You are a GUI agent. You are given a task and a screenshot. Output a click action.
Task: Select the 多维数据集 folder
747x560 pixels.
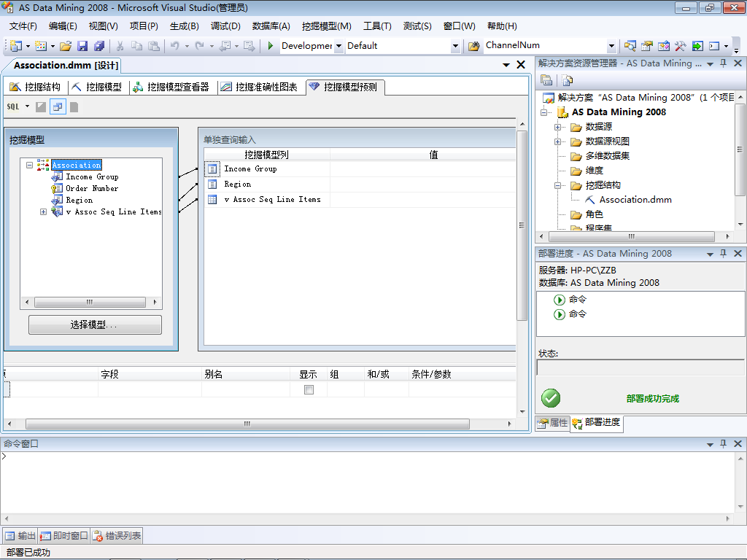tap(608, 156)
